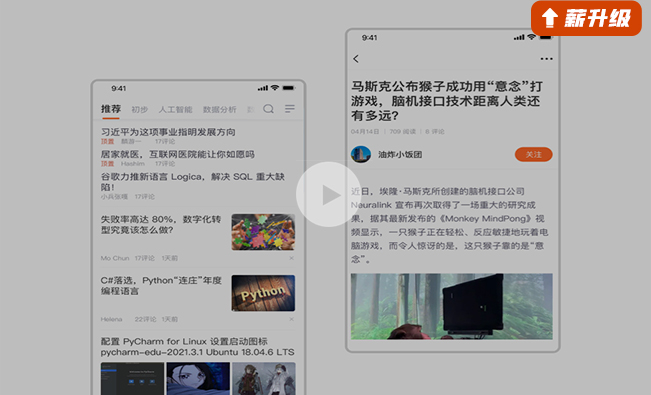Switch to the 人工智能 tab

tap(175, 110)
